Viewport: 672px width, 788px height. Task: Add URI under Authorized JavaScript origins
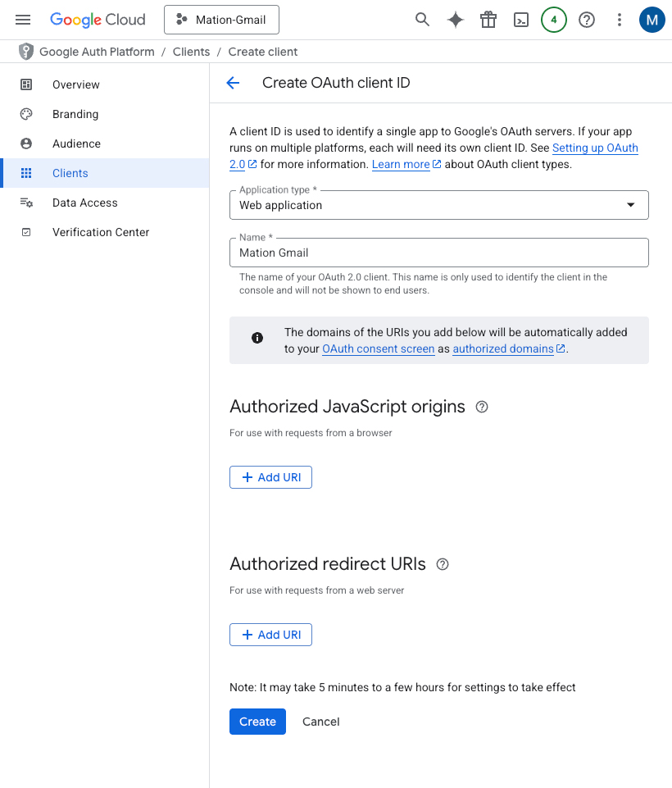tap(270, 477)
